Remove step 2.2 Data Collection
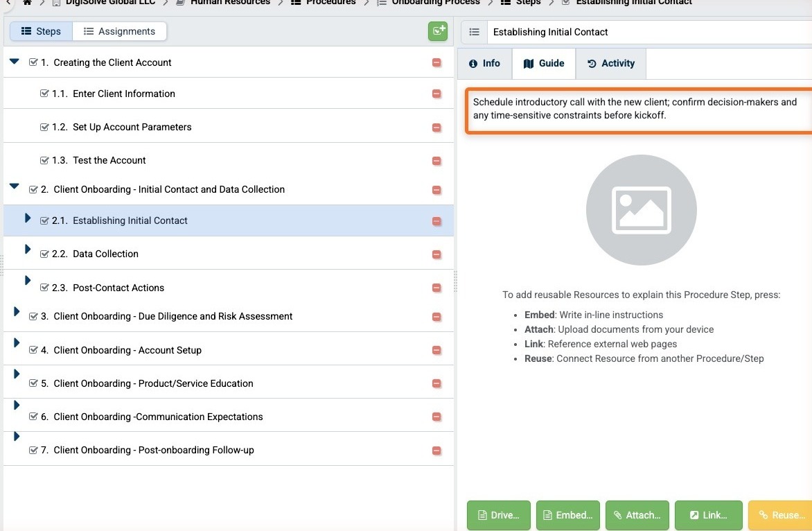This screenshot has width=812, height=531. point(436,254)
